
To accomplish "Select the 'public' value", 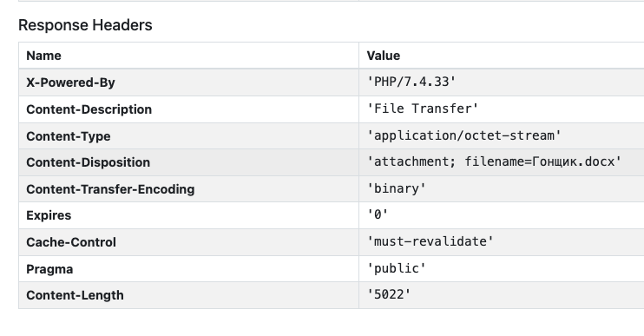I will click(x=397, y=268).
